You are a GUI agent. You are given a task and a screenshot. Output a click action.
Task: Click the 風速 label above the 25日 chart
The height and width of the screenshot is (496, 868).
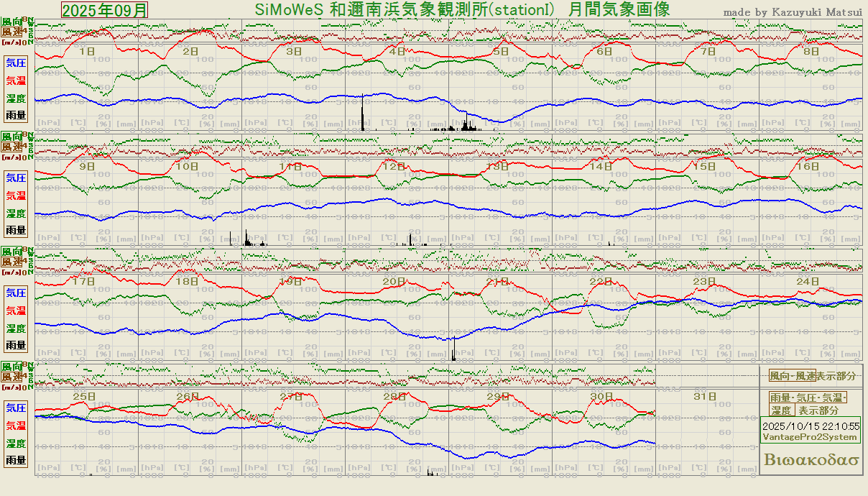(x=11, y=377)
